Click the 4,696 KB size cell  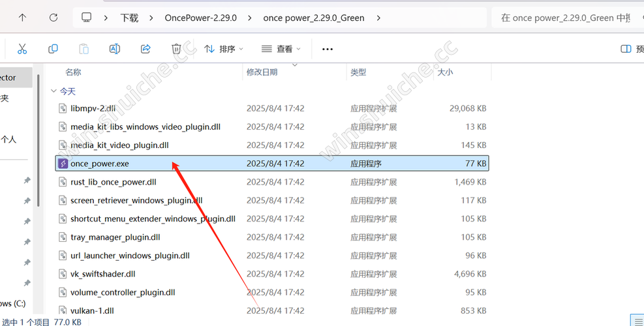click(x=470, y=274)
